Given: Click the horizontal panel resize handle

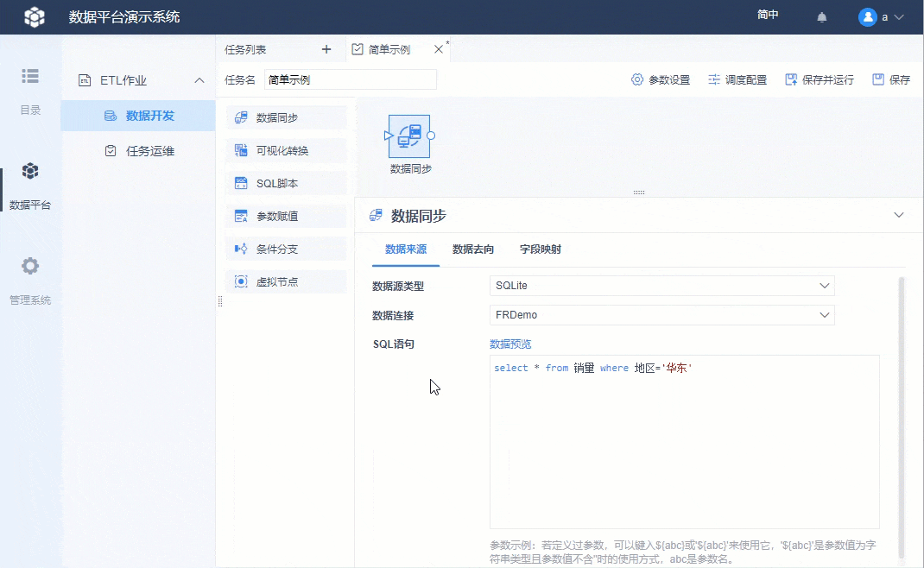Looking at the screenshot, I should (639, 192).
